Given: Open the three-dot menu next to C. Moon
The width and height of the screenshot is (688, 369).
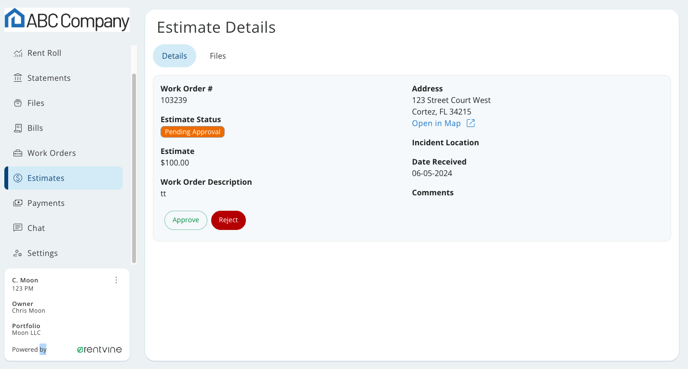Looking at the screenshot, I should pyautogui.click(x=116, y=280).
